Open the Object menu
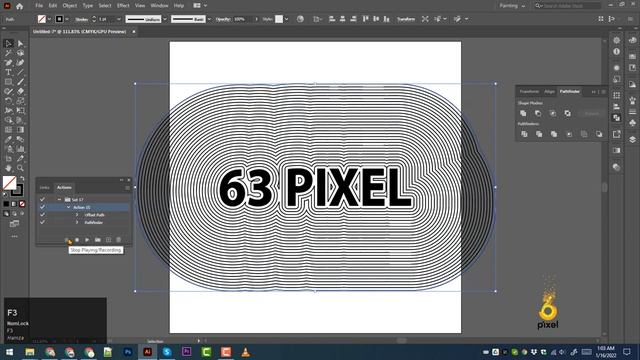 point(70,6)
